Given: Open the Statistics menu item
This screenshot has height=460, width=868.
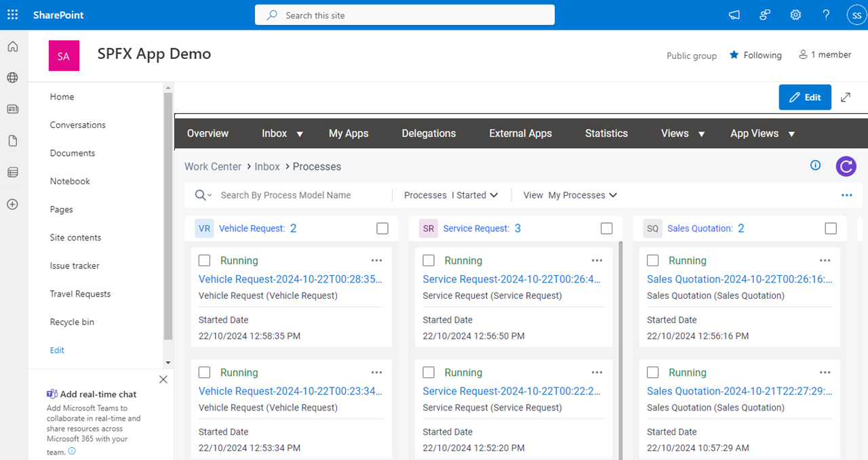Looking at the screenshot, I should tap(606, 133).
